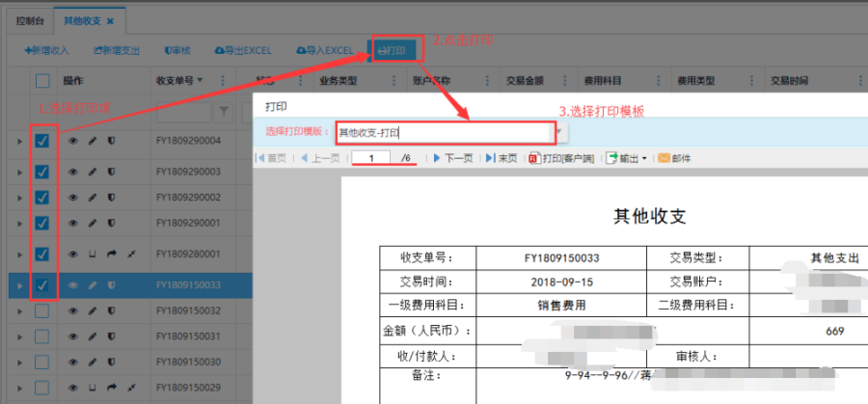This screenshot has height=404, width=868.
Task: Click 新增收入 button
Action: 46,50
